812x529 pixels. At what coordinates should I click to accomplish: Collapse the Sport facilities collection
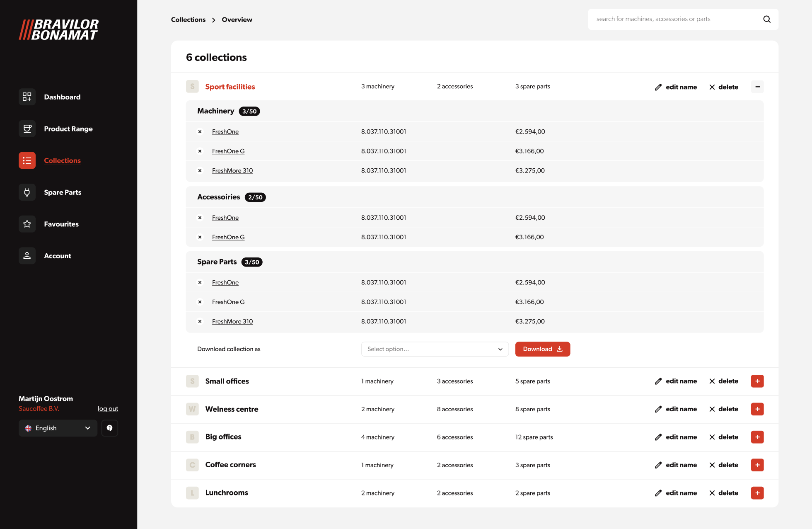(757, 87)
